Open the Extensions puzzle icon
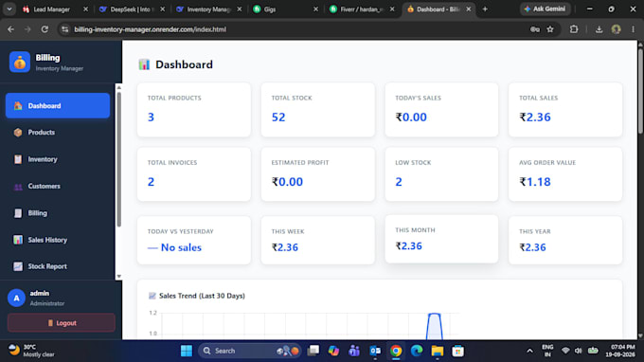This screenshot has height=362, width=644. coord(574,29)
